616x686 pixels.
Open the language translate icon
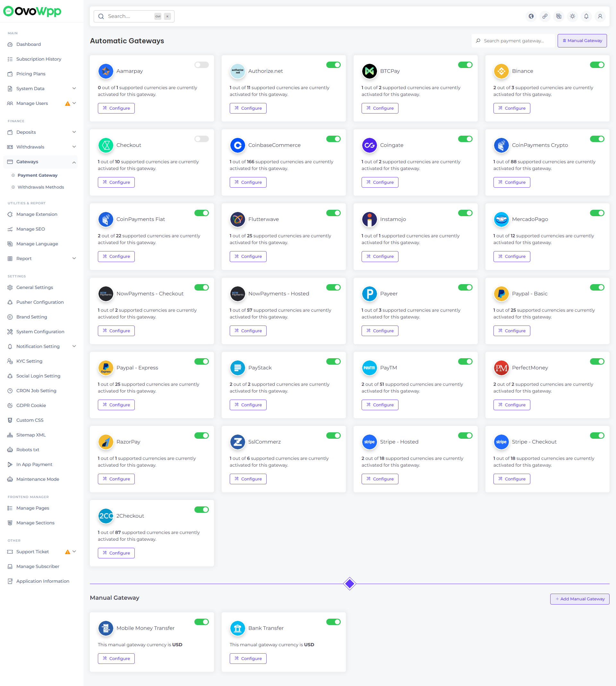click(x=559, y=16)
